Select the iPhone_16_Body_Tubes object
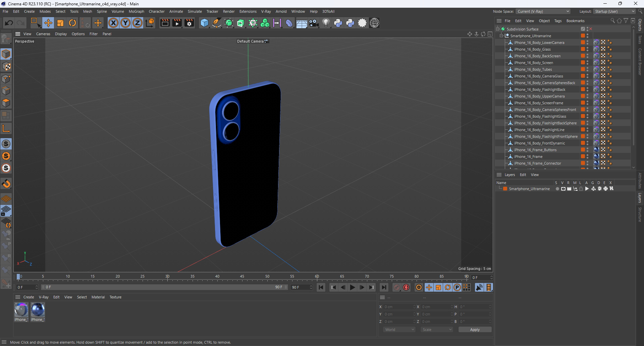Image resolution: width=644 pixels, height=346 pixels. 533,69
